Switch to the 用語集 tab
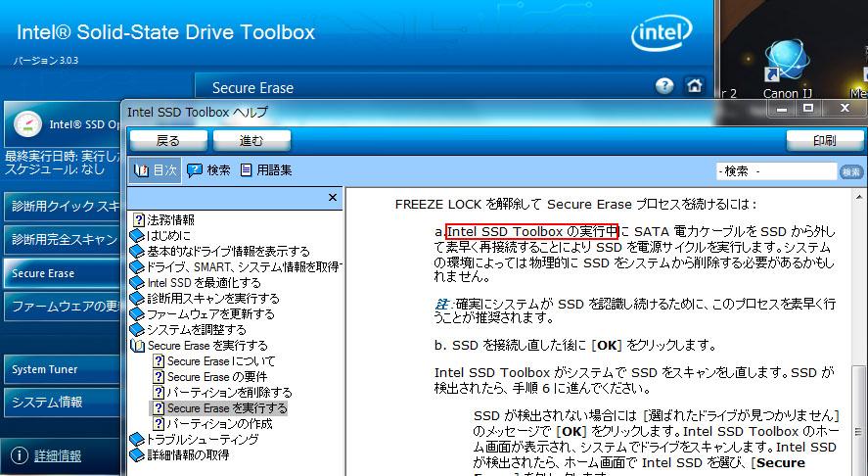This screenshot has width=868, height=476. [266, 170]
